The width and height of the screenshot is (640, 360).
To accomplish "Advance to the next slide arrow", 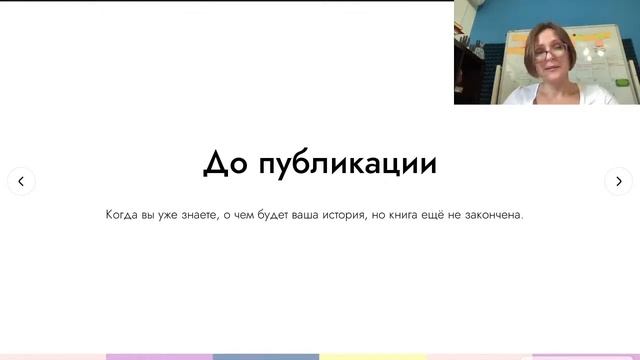I will coord(619,181).
